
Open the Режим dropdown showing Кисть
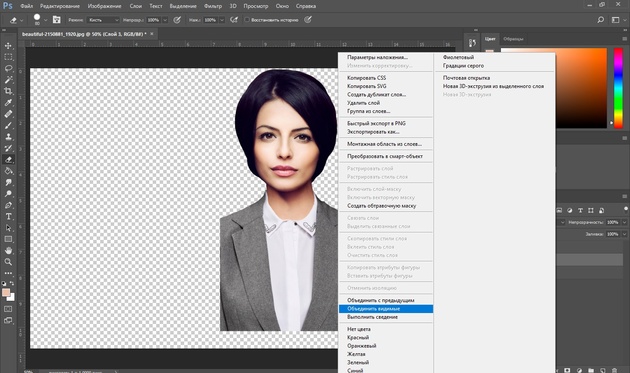[104, 20]
